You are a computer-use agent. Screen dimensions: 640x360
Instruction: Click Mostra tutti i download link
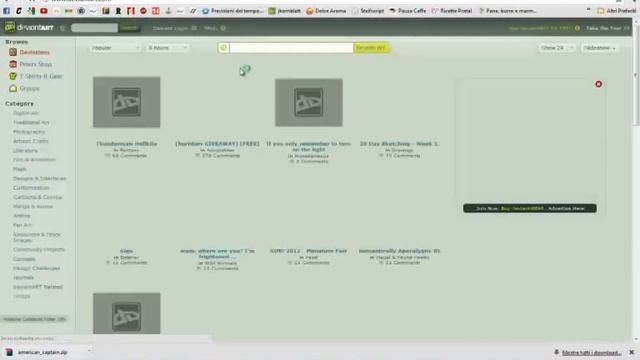[591, 352]
